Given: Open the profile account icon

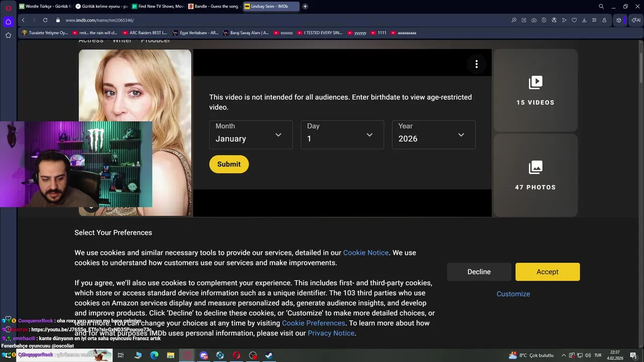Looking at the screenshot, I should coord(604,20).
